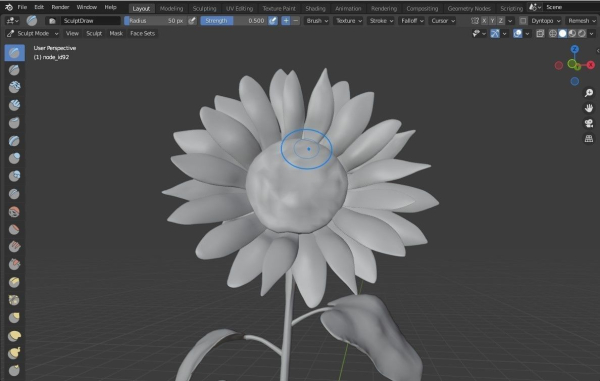Image resolution: width=600 pixels, height=381 pixels.
Task: Select the Thumb brush
Action: (15, 370)
